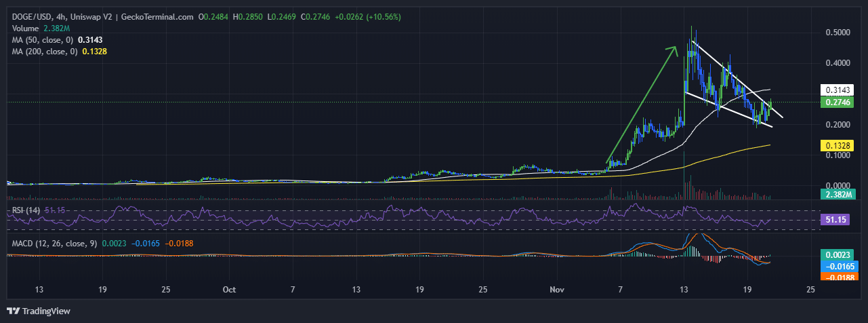This screenshot has width=868, height=323.
Task: Select the orange -0.0188 signal tag
Action: tap(838, 277)
